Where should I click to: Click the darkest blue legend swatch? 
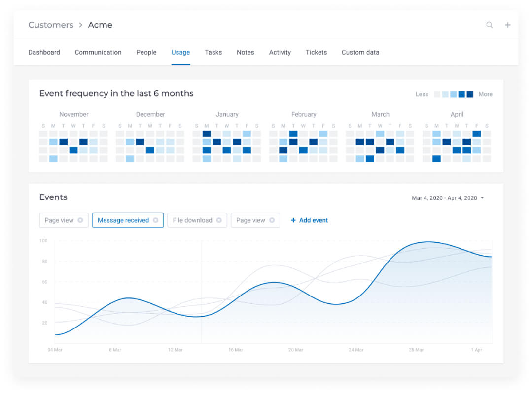pos(470,94)
